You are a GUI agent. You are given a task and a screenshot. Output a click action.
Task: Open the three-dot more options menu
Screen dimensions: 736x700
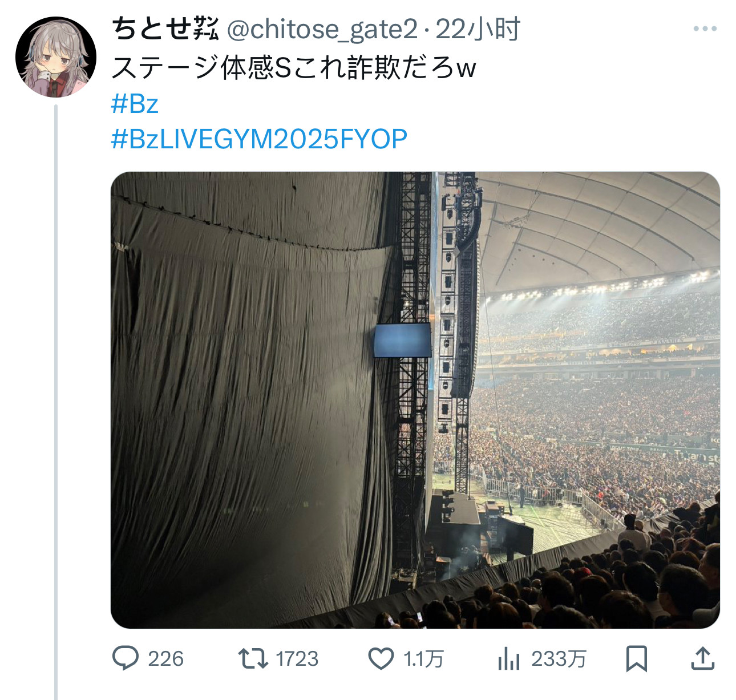705,29
